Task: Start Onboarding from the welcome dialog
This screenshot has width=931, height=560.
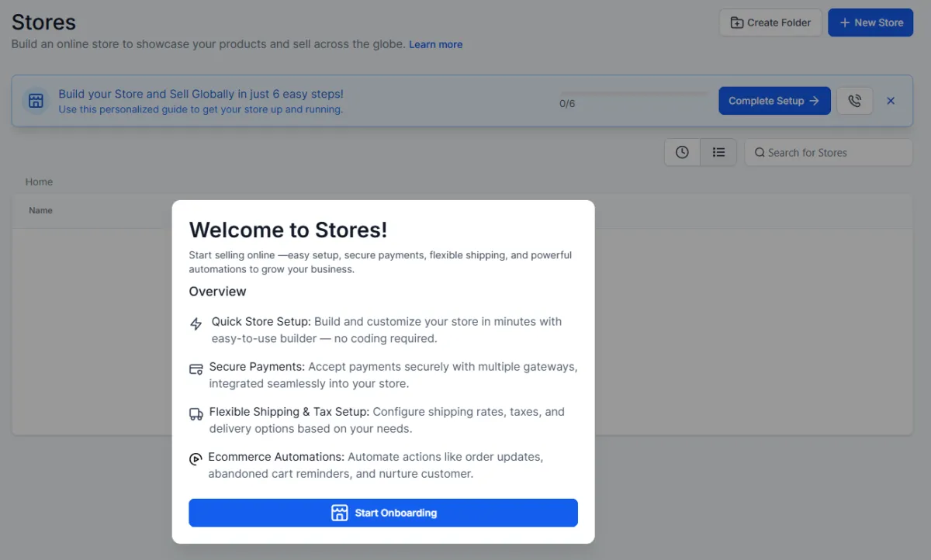Action: 383,513
